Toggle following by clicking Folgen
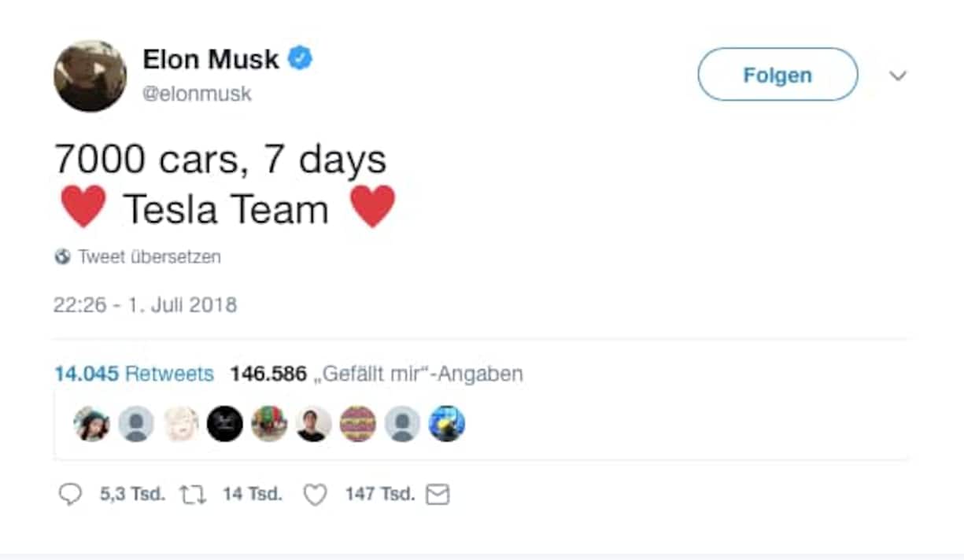Screen dimensions: 964x560 pos(777,74)
